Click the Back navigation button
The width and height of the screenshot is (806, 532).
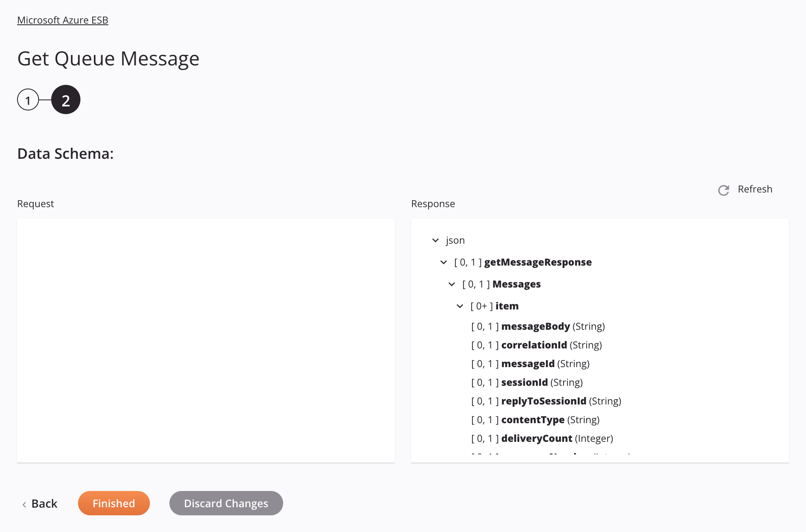tap(40, 503)
